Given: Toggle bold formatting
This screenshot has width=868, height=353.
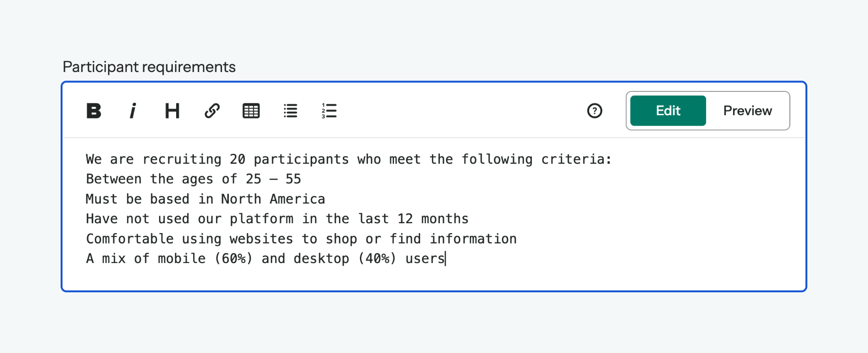Looking at the screenshot, I should click(94, 111).
